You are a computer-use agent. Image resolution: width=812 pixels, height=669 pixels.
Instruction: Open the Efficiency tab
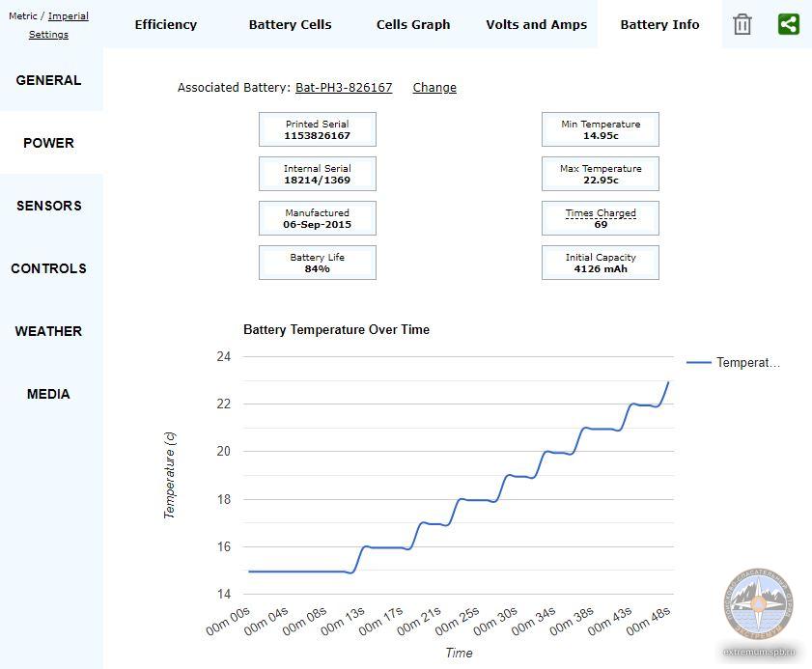(x=166, y=24)
